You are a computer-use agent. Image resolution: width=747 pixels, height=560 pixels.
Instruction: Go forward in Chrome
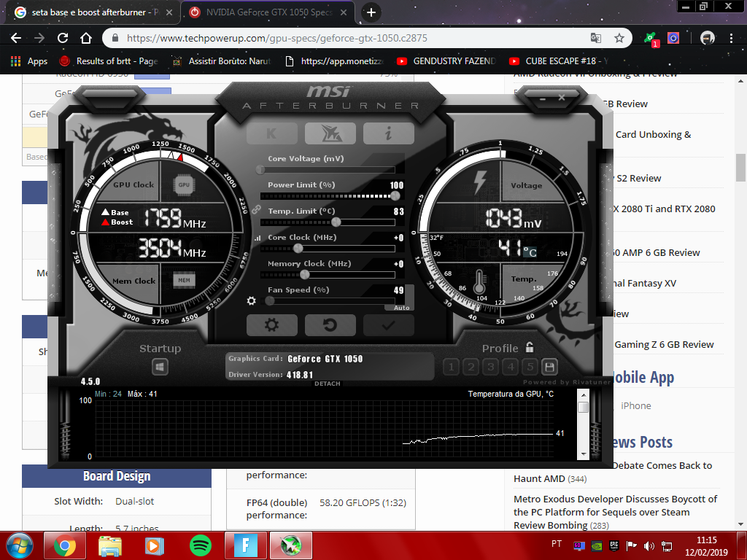click(x=39, y=38)
